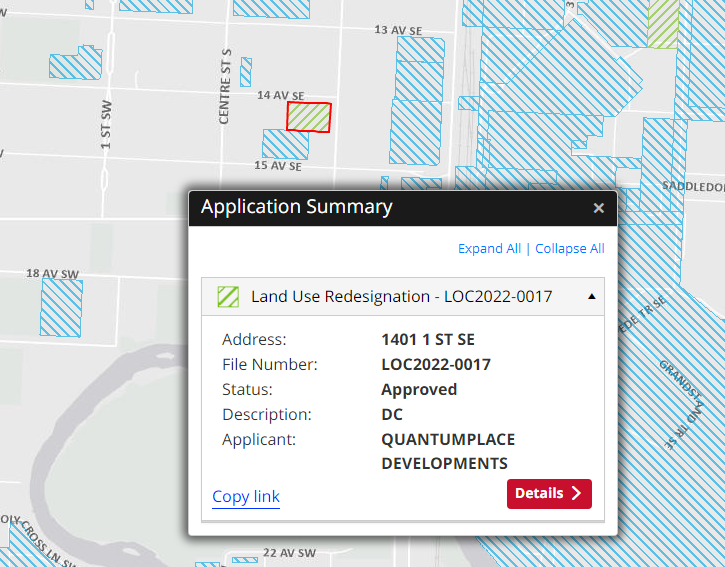Collapse the LOC2022-0017 section with the arrow
The height and width of the screenshot is (567, 725).
pyautogui.click(x=591, y=297)
